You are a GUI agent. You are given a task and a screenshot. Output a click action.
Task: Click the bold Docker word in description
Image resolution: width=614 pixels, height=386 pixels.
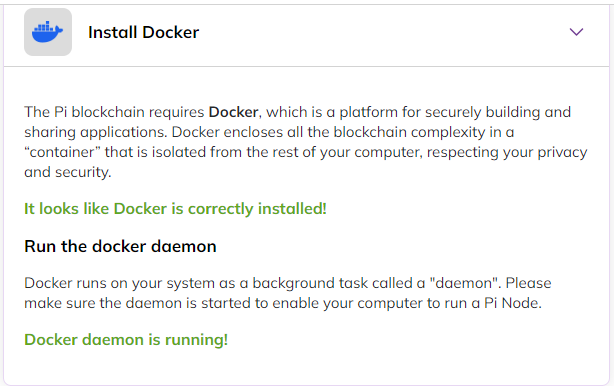(233, 112)
